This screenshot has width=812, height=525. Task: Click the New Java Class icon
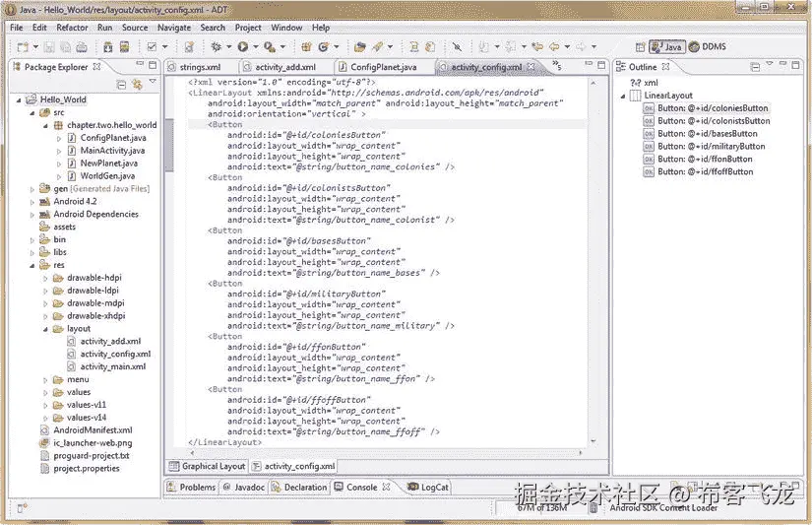(324, 47)
